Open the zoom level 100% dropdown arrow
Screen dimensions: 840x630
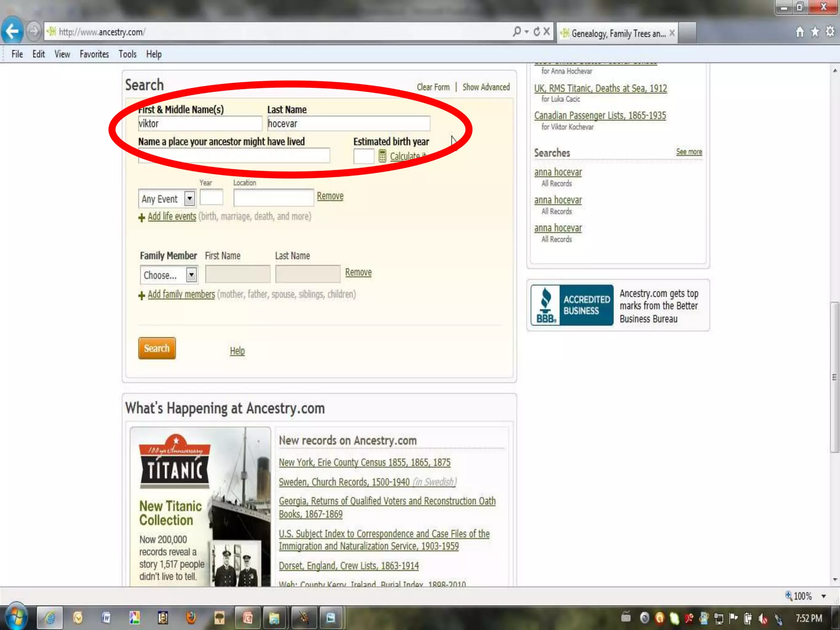824,596
